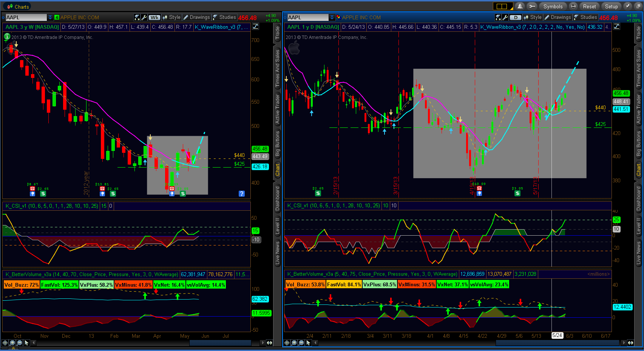Pin the window with pushpin icon

pyautogui.click(x=627, y=6)
